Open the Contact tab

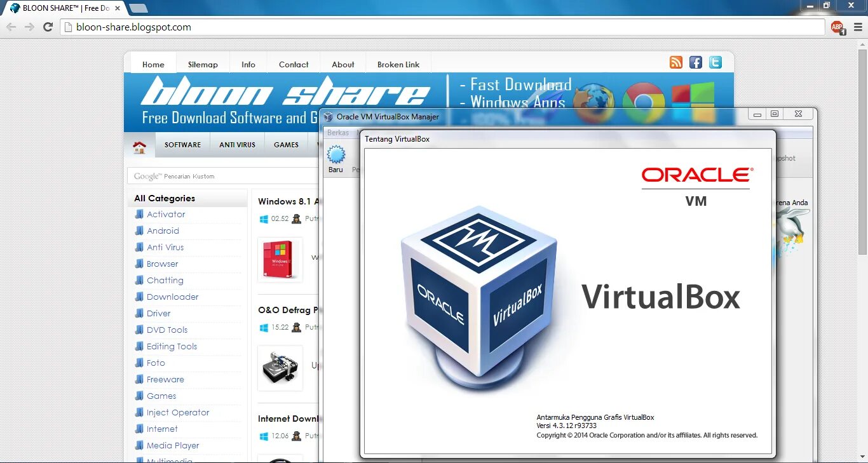point(294,64)
